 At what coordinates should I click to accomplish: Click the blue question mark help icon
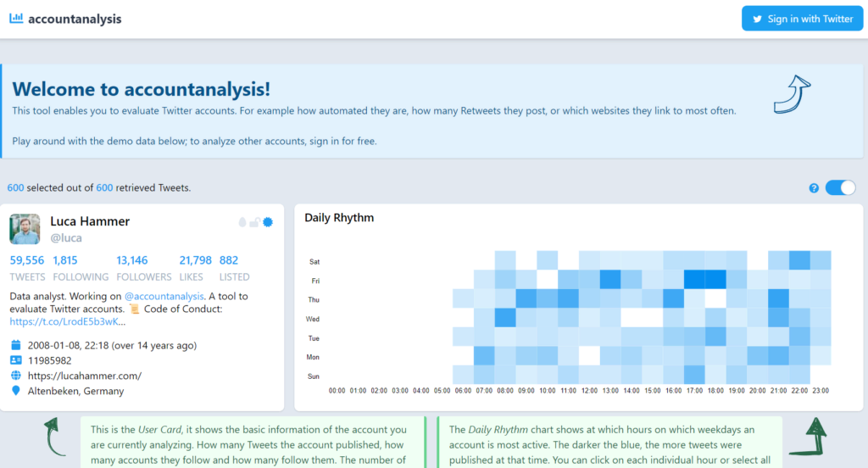coord(813,188)
